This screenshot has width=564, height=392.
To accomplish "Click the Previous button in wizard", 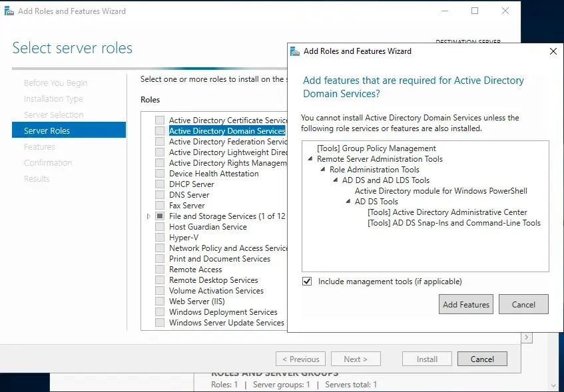I will (x=300, y=359).
